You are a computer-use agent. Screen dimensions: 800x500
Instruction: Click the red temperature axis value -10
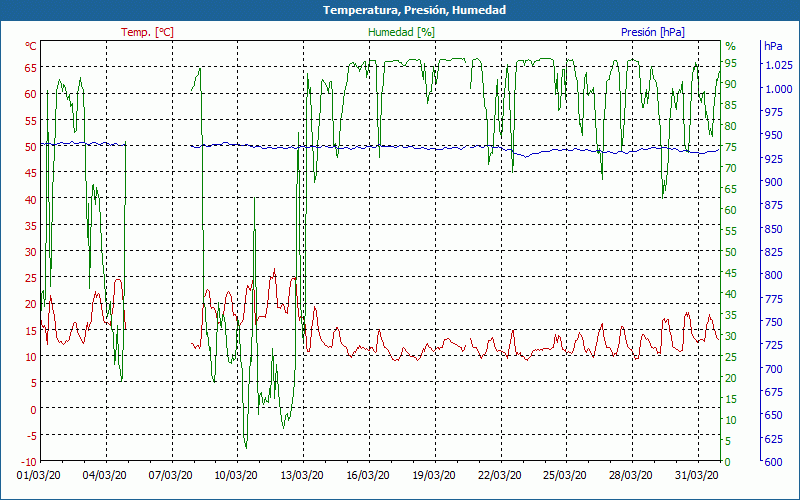click(29, 462)
